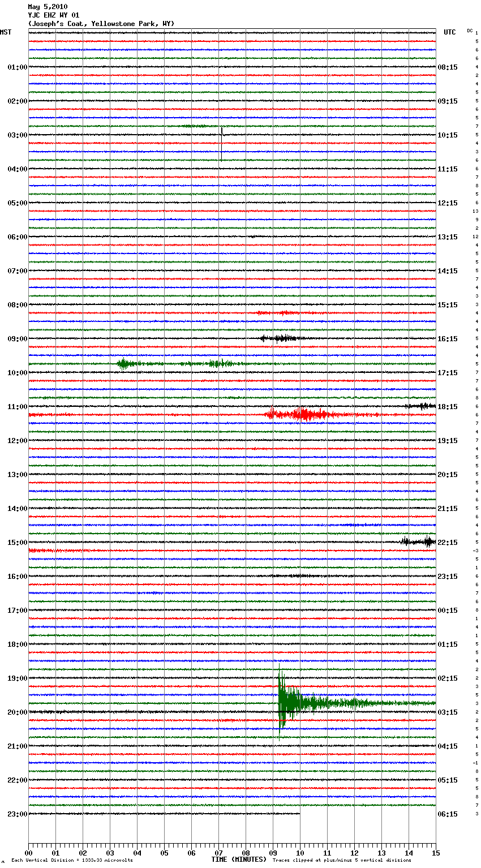Choose the "22:00" MST time label

point(18,780)
